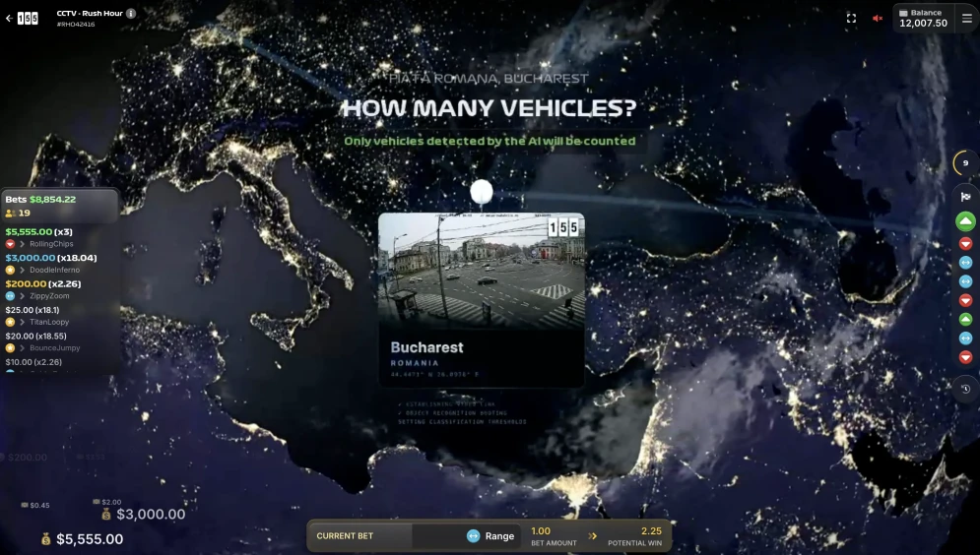Screen dimensions: 980x555
Task: Unmute the game sound
Action: [x=878, y=18]
